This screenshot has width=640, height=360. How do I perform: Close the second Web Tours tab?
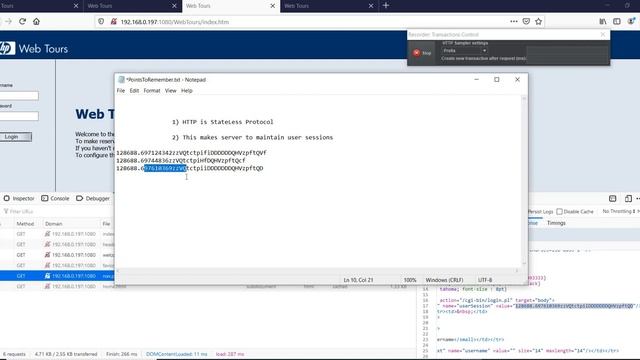click(174, 6)
